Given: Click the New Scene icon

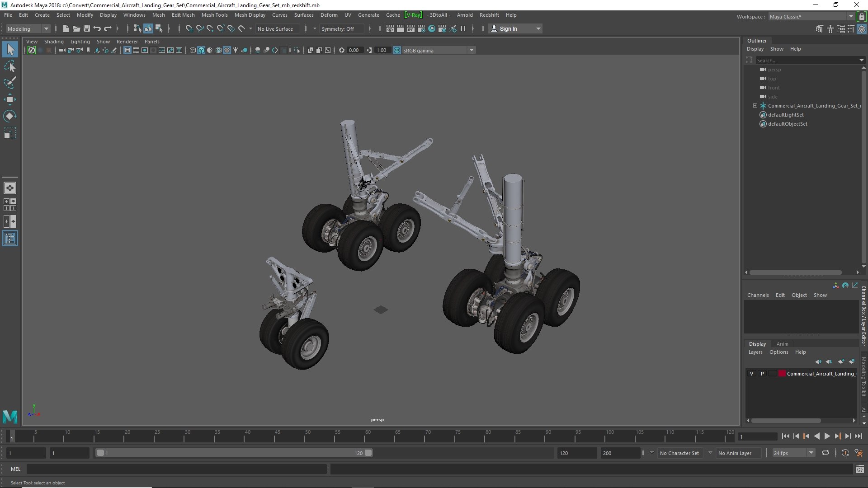Looking at the screenshot, I should [66, 28].
